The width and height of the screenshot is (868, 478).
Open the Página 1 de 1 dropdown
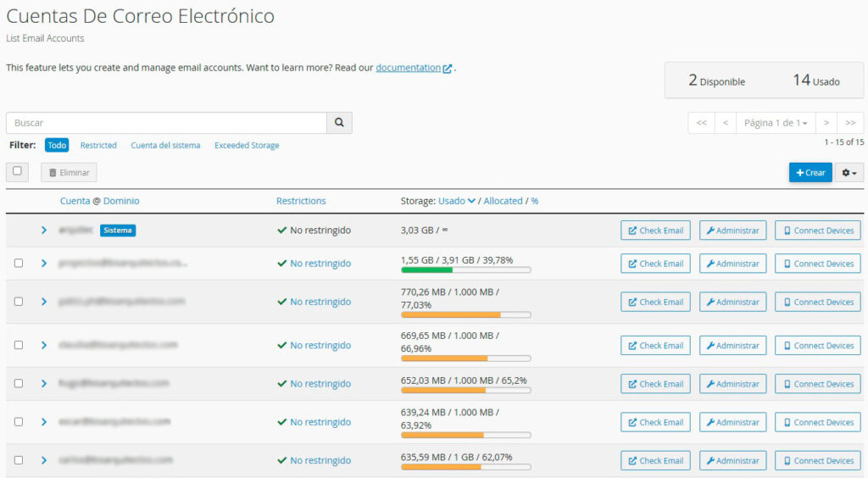[775, 123]
